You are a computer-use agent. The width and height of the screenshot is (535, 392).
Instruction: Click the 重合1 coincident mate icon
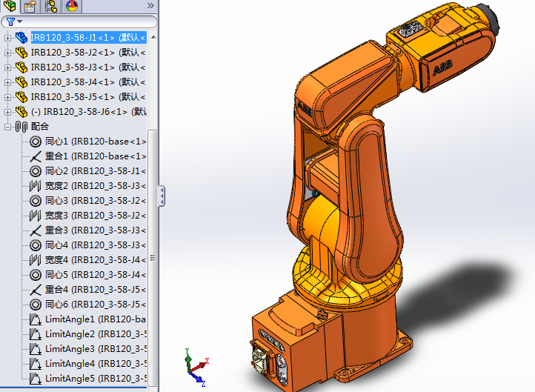(x=36, y=156)
